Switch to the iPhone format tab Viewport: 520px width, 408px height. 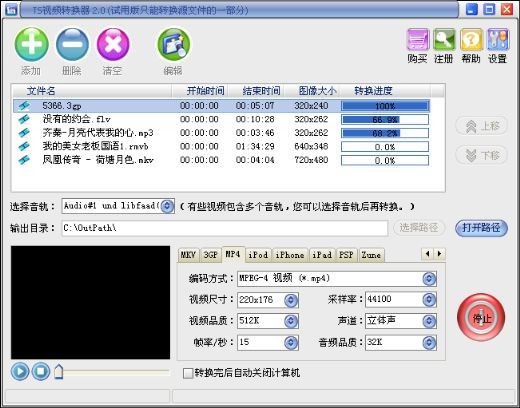pyautogui.click(x=290, y=255)
